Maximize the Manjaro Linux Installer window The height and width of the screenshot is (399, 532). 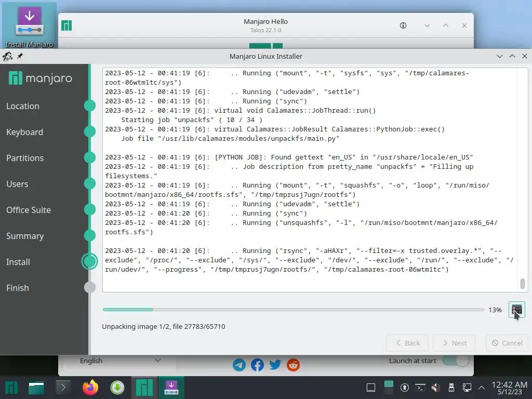coord(512,56)
